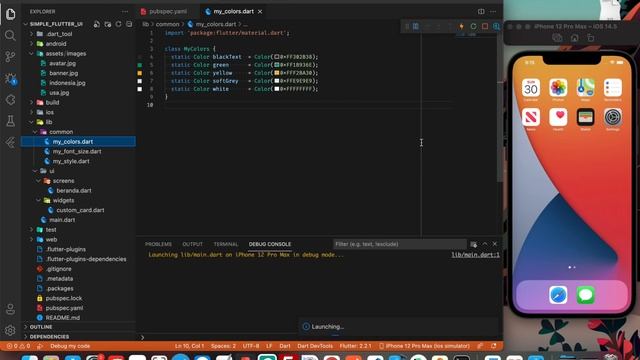
Task: Focus the debug console filter field
Action: [x=400, y=244]
